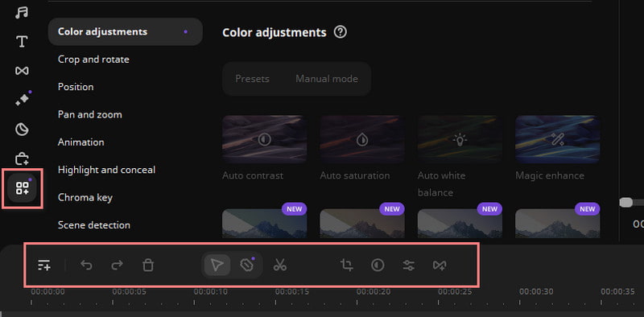Select Color adjustments in tools list
The width and height of the screenshot is (644, 317).
(126, 31)
